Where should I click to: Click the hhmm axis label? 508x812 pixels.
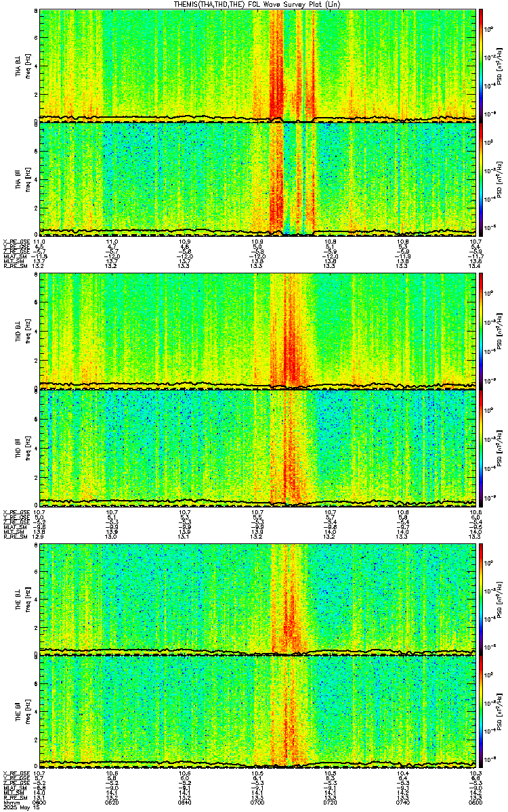click(x=10, y=803)
